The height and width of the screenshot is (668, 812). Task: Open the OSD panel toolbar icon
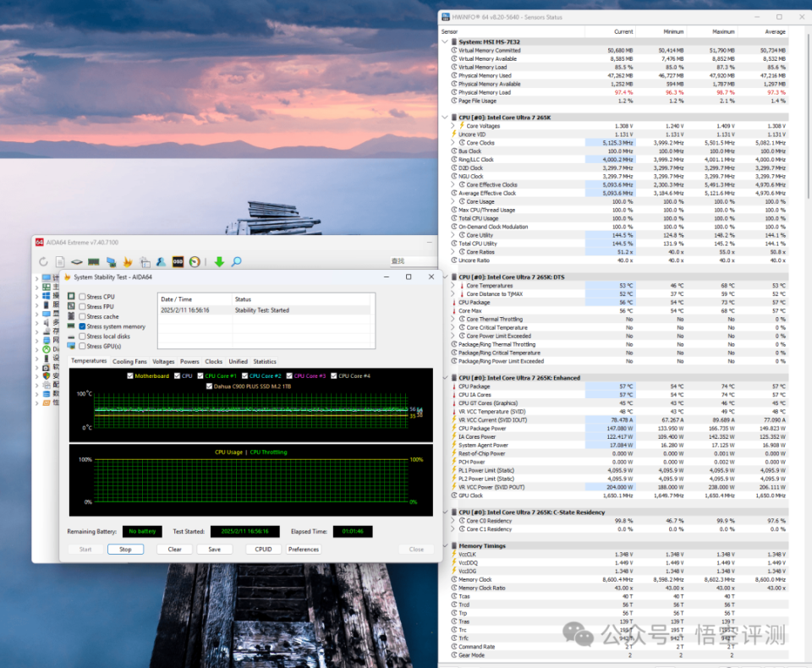[x=178, y=262]
